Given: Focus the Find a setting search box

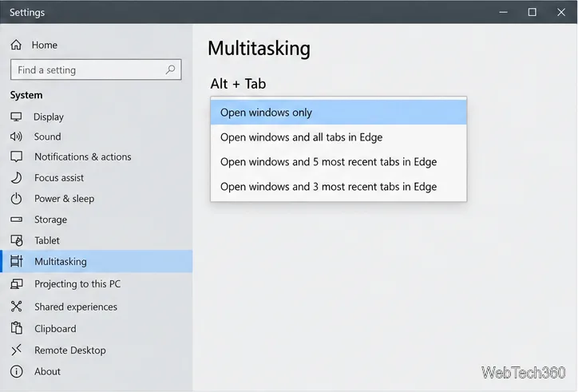Looking at the screenshot, I should (96, 69).
